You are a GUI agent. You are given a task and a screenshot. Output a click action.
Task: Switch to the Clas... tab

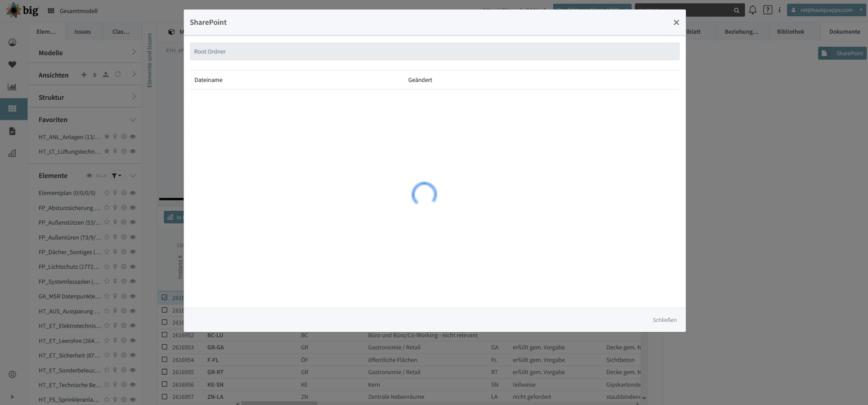(x=121, y=32)
